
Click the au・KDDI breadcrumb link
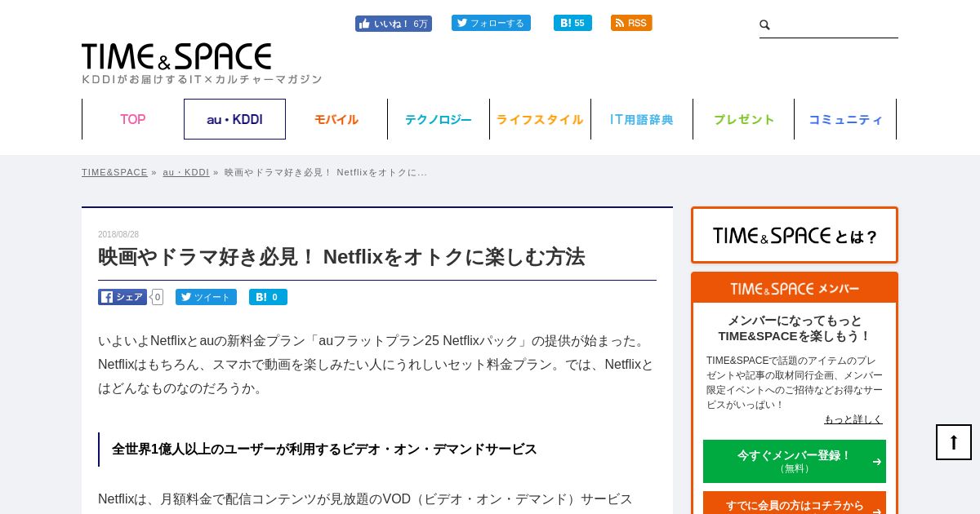[x=186, y=172]
